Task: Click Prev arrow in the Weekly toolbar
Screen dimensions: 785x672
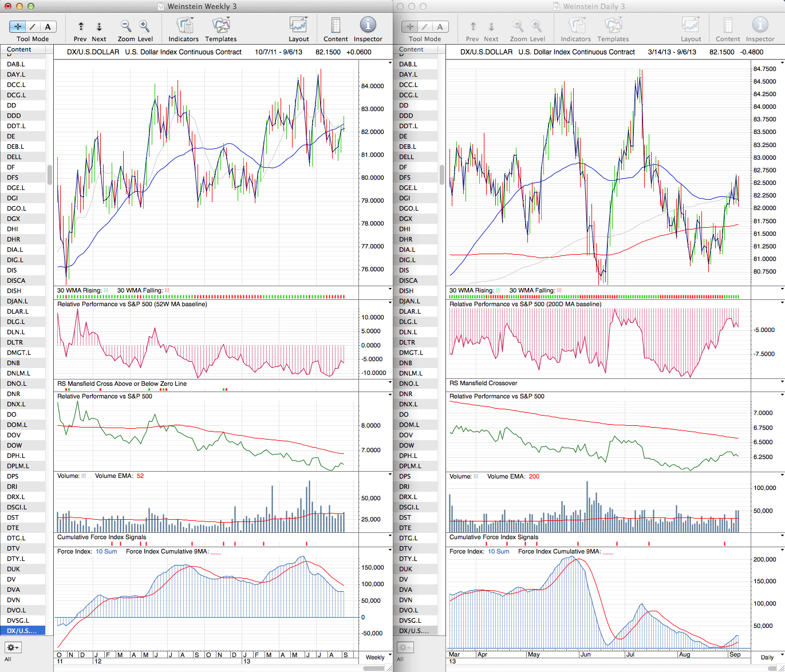Action: (81, 27)
